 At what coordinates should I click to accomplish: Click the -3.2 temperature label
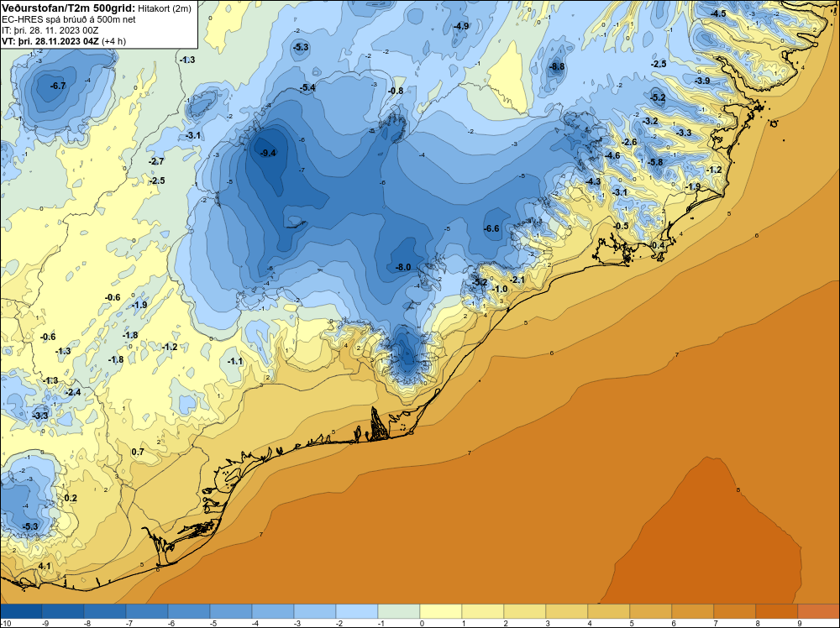pos(650,122)
